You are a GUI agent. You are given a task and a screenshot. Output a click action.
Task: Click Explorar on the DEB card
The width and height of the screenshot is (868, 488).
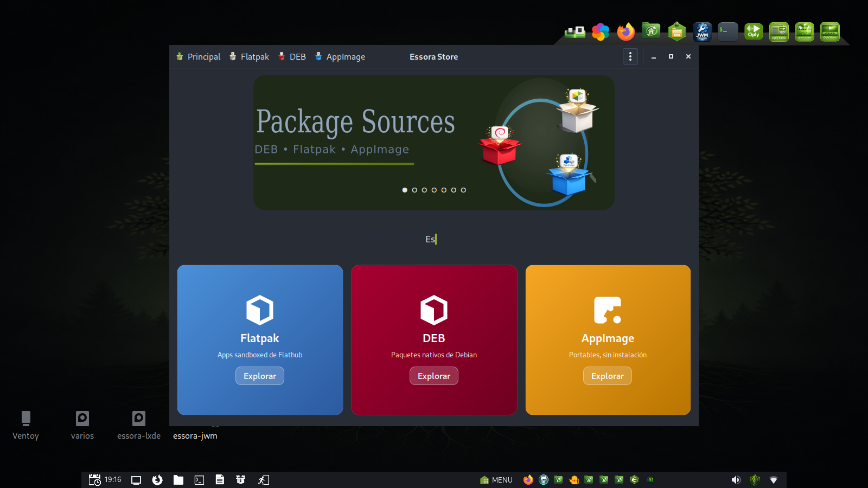(434, 376)
